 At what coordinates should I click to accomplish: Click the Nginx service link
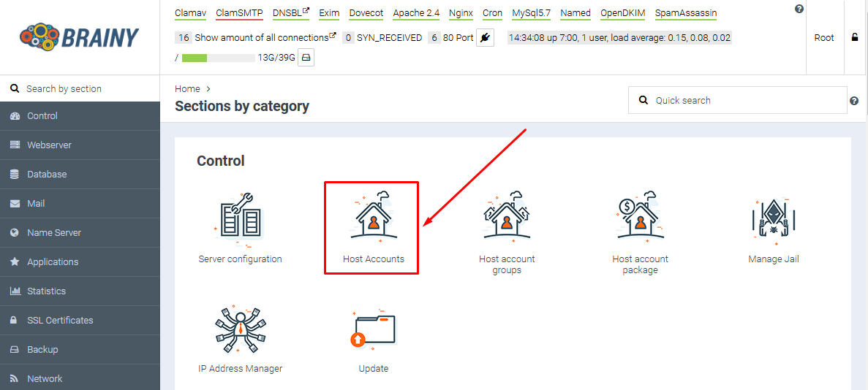pyautogui.click(x=461, y=12)
